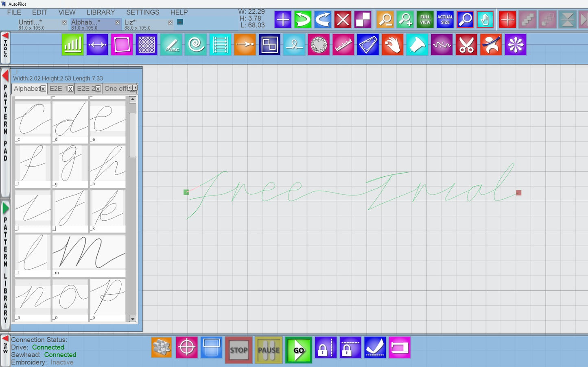588x367 pixels.
Task: Toggle the horizontal channel lock
Action: pyautogui.click(x=350, y=348)
